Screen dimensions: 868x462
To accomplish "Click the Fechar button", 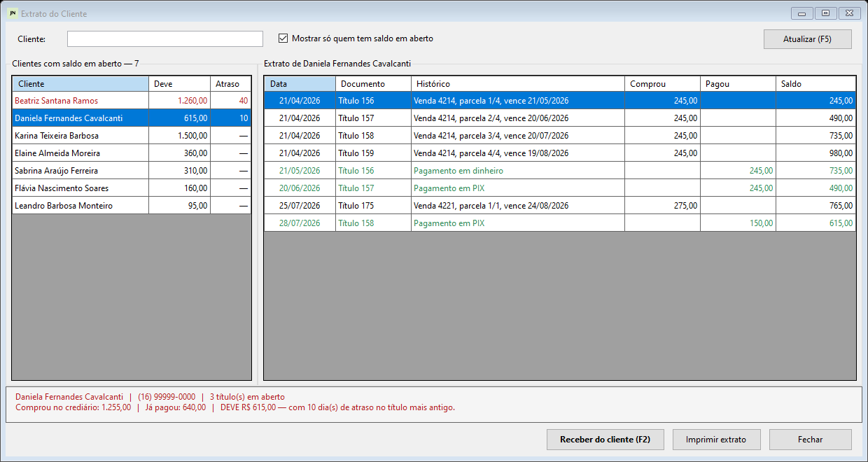I will [x=811, y=440].
